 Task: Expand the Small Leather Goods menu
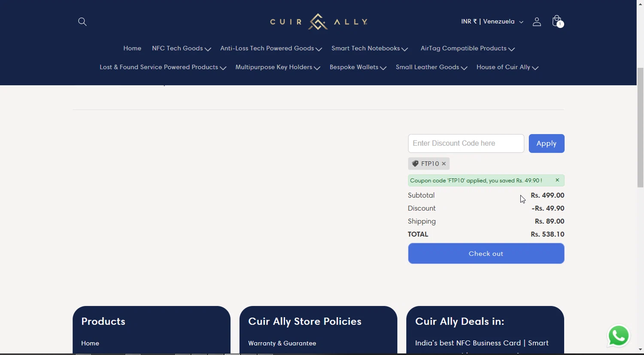[x=431, y=67]
